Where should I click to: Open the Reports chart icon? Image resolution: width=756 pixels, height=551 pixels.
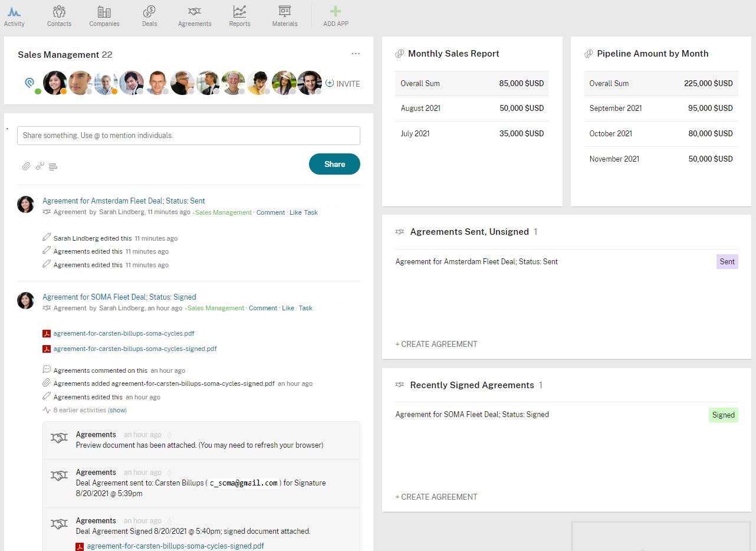239,12
